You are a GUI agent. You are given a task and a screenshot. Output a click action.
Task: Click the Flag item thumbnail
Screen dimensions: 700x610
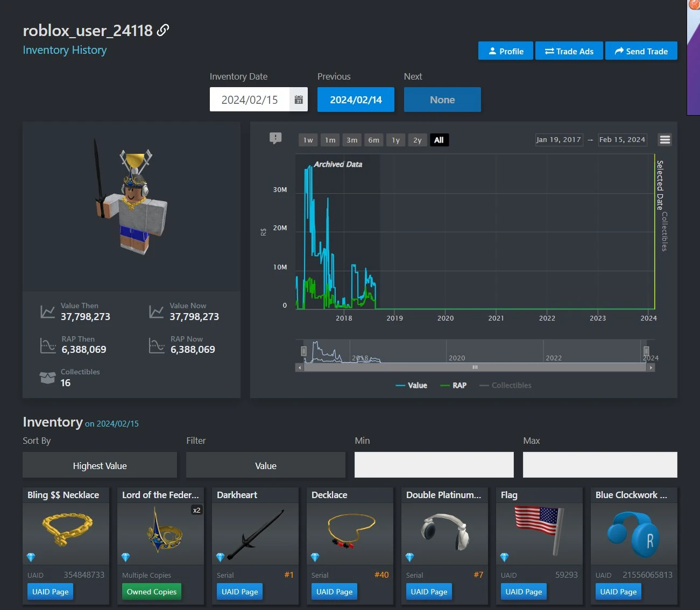[x=539, y=530]
